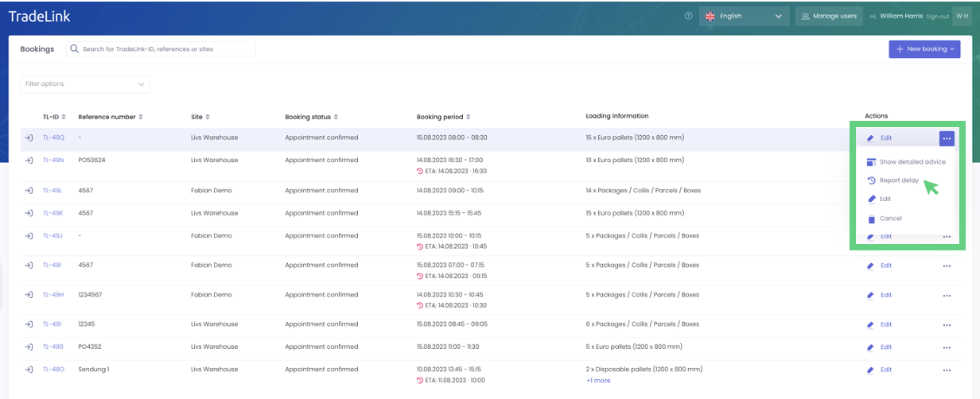This screenshot has width=980, height=399.
Task: Click the Manage users button
Action: click(829, 16)
